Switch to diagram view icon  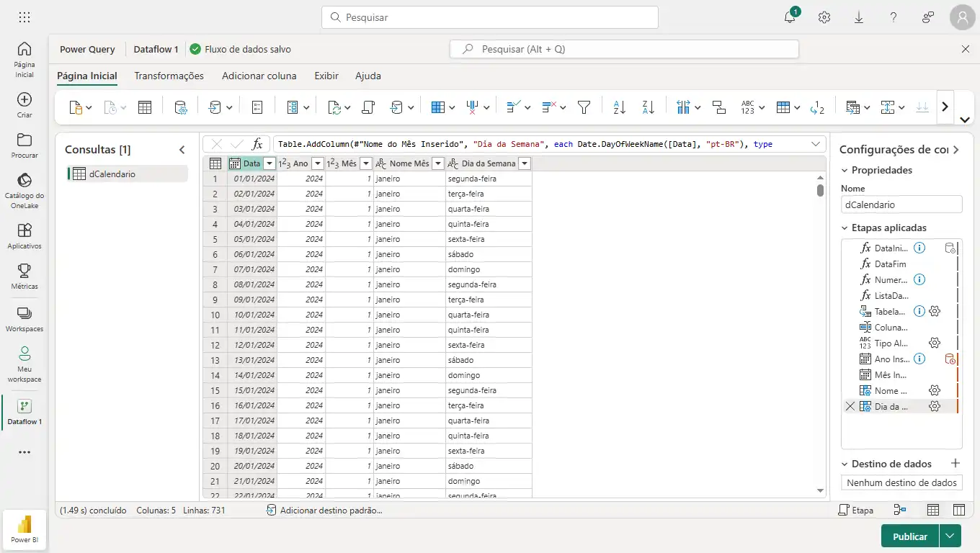[x=900, y=510]
